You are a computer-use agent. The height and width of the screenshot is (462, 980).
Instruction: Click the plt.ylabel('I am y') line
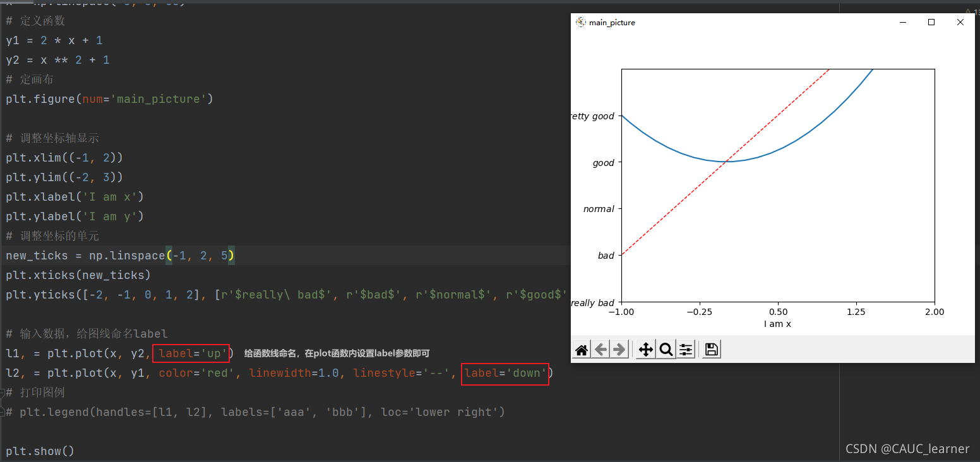click(x=75, y=216)
